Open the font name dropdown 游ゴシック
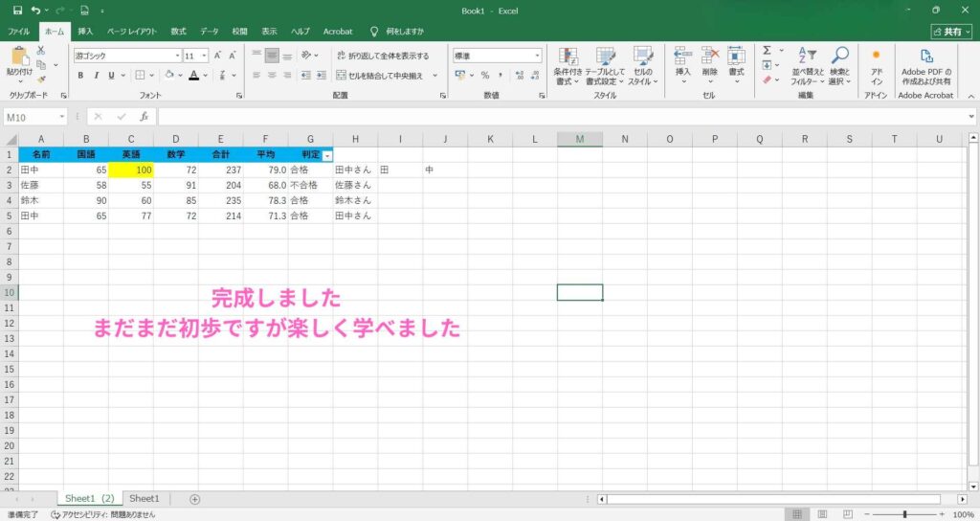Image resolution: width=980 pixels, height=521 pixels. tap(177, 56)
